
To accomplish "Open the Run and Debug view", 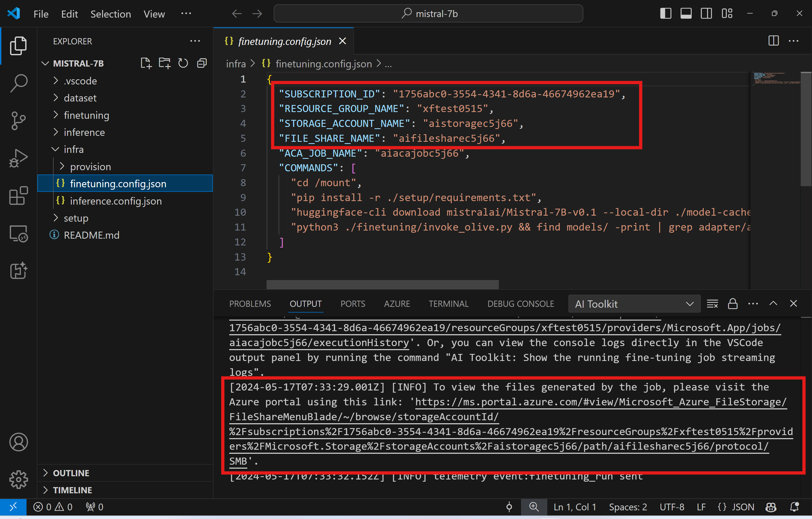I will (18, 158).
